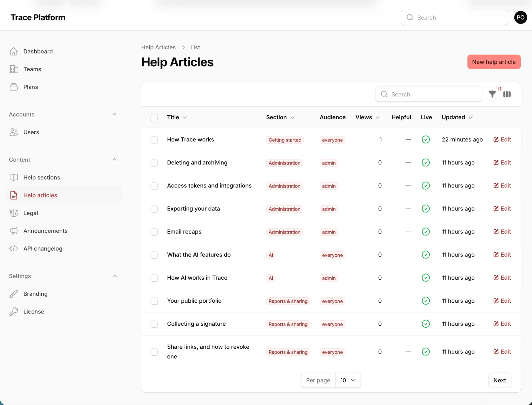The height and width of the screenshot is (405, 532).
Task: Click live checkmark for Email recaps
Action: 426,231
